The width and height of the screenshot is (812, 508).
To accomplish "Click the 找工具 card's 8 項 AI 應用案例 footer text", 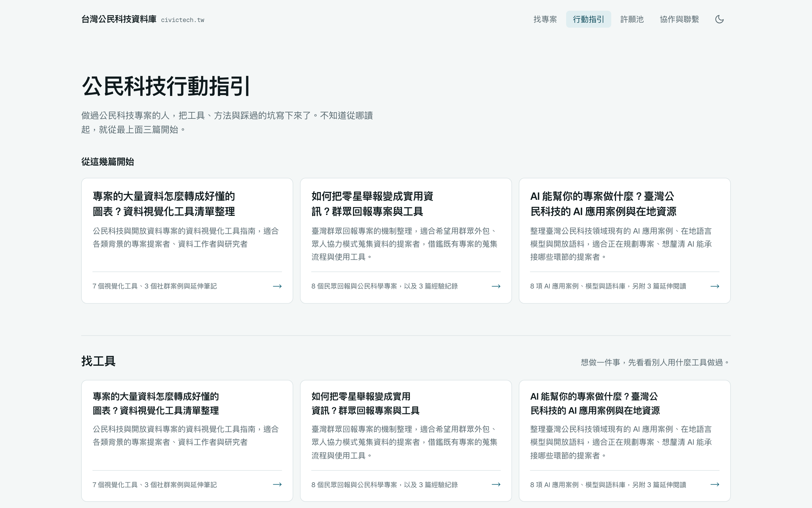I will [x=608, y=485].
